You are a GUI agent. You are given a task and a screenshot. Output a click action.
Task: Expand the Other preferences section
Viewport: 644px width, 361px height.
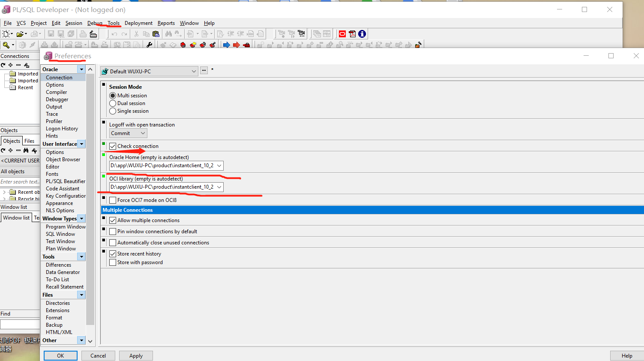pos(81,340)
